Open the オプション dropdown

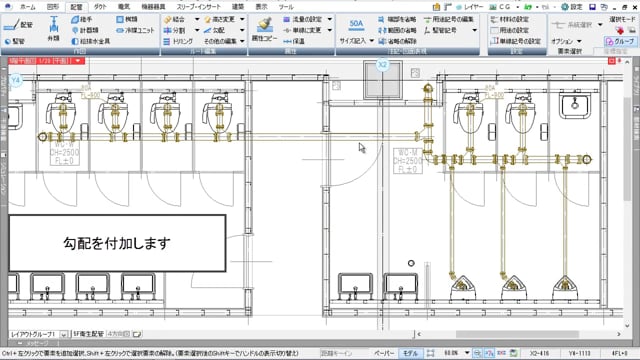coord(566,41)
